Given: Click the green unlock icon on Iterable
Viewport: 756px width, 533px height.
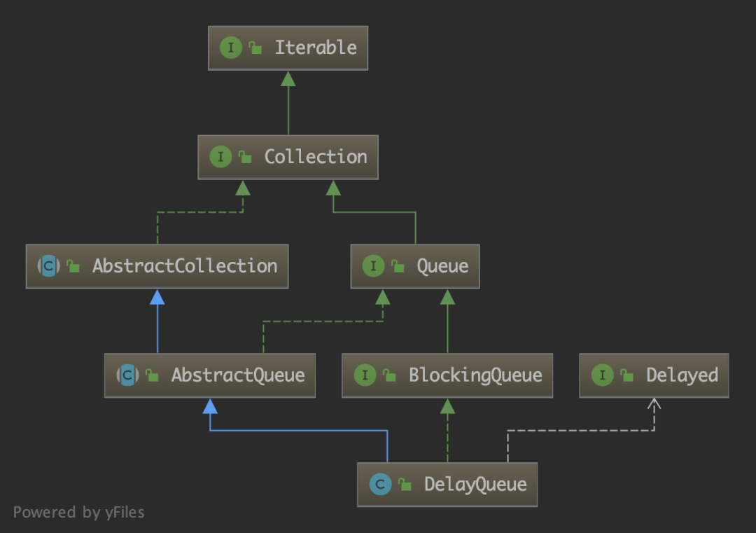Looking at the screenshot, I should (x=255, y=47).
